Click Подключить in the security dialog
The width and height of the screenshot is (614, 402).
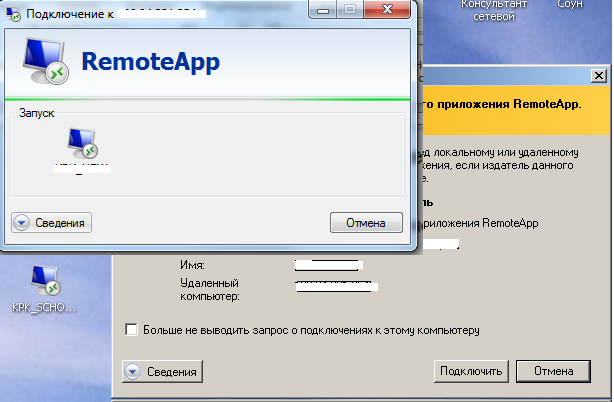coord(471,371)
